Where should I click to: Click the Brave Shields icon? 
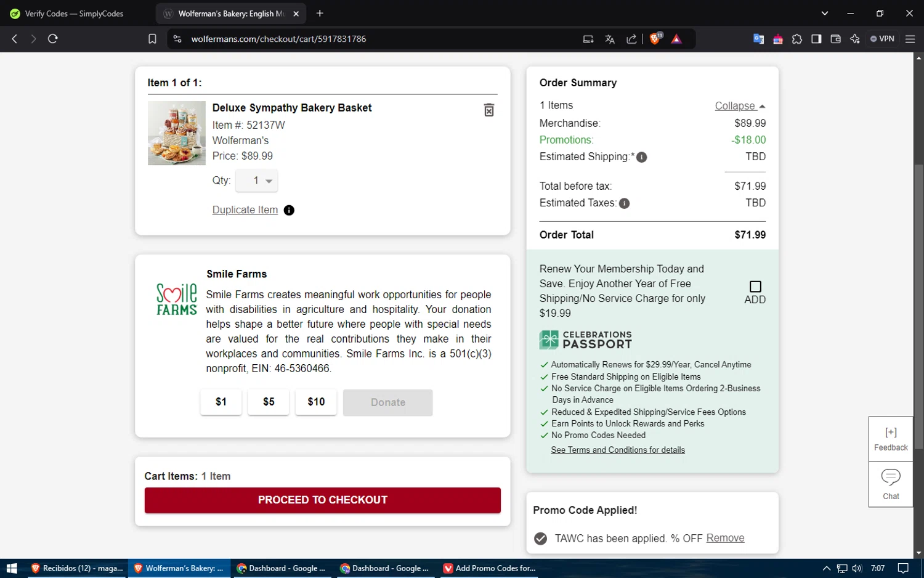[x=655, y=39]
